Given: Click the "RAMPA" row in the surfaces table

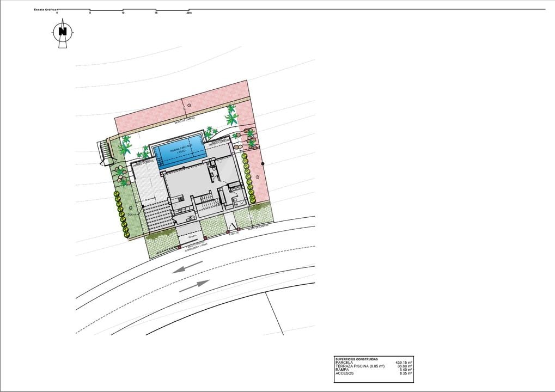Looking at the screenshot, I should [374, 370].
